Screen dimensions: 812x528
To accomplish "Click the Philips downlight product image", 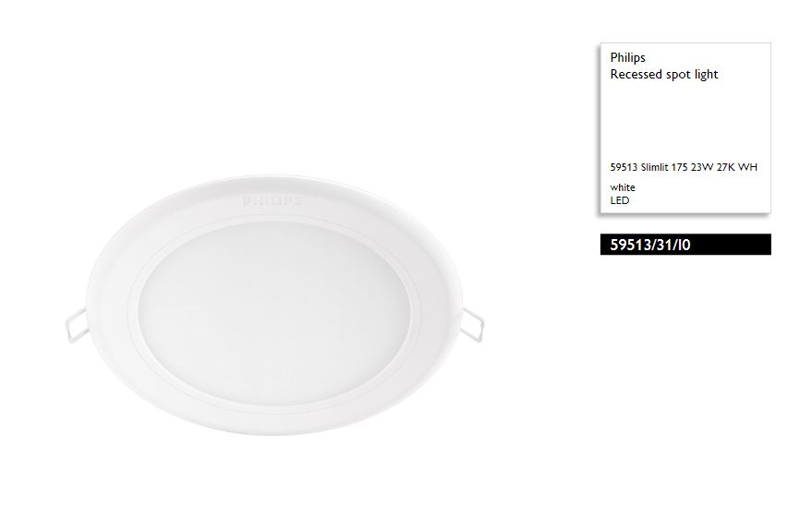I will coord(274,306).
